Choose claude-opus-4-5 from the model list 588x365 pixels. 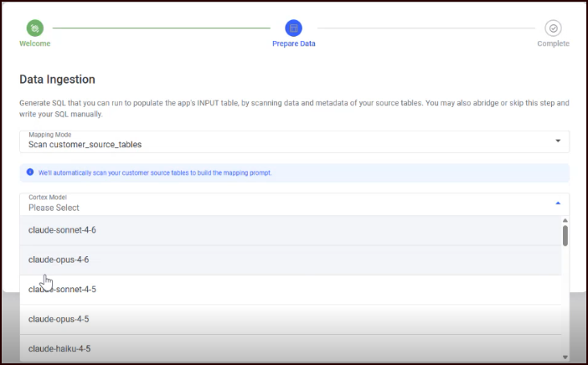pyautogui.click(x=291, y=319)
